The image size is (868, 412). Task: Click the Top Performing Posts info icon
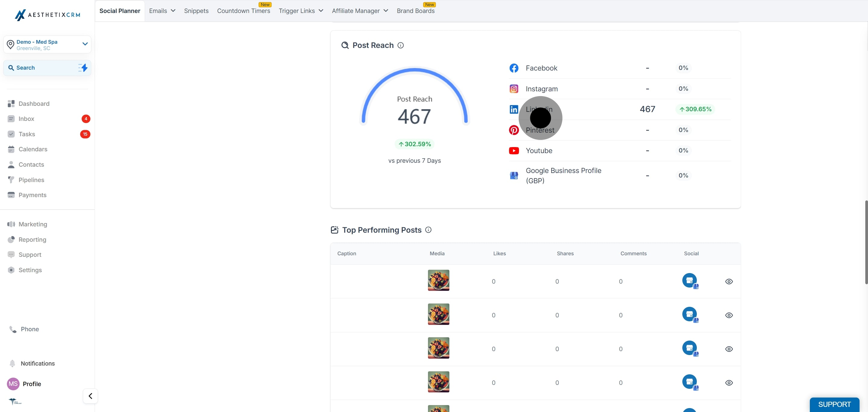pyautogui.click(x=428, y=230)
